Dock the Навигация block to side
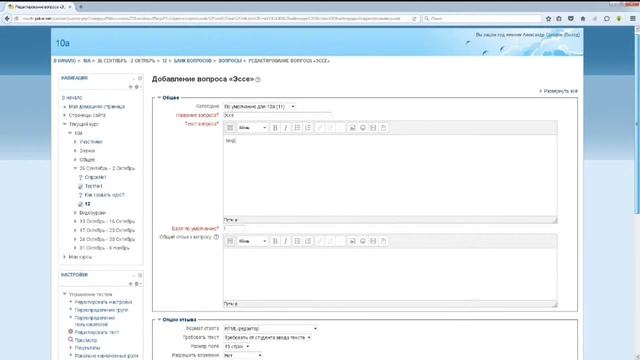The image size is (640, 360). pyautogui.click(x=140, y=78)
